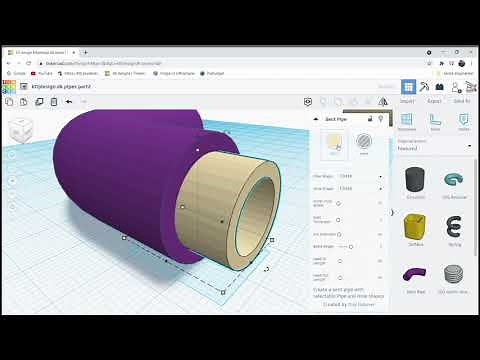480x360 pixels.
Task: Open Blocks mode pickaxe icon
Action: coord(424,87)
